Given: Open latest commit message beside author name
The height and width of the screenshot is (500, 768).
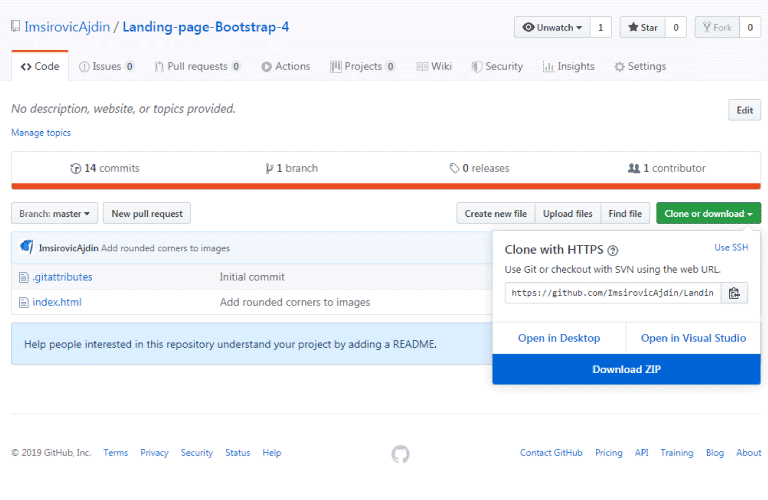Looking at the screenshot, I should coord(166,248).
